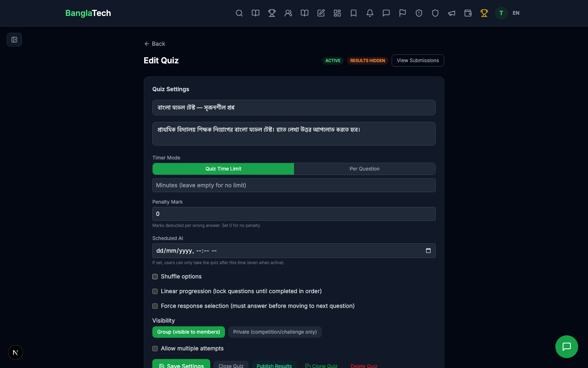Toggle the sidebar panel icon top-left
This screenshot has height=368, width=588.
14,40
